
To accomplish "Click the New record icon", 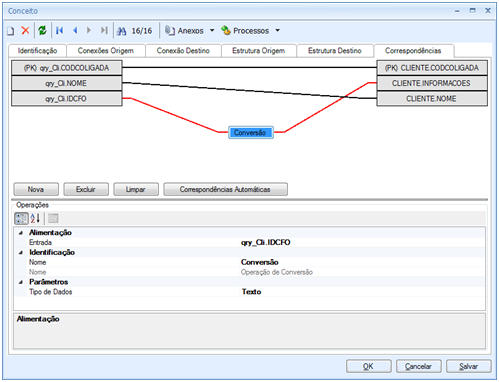I will (11, 31).
